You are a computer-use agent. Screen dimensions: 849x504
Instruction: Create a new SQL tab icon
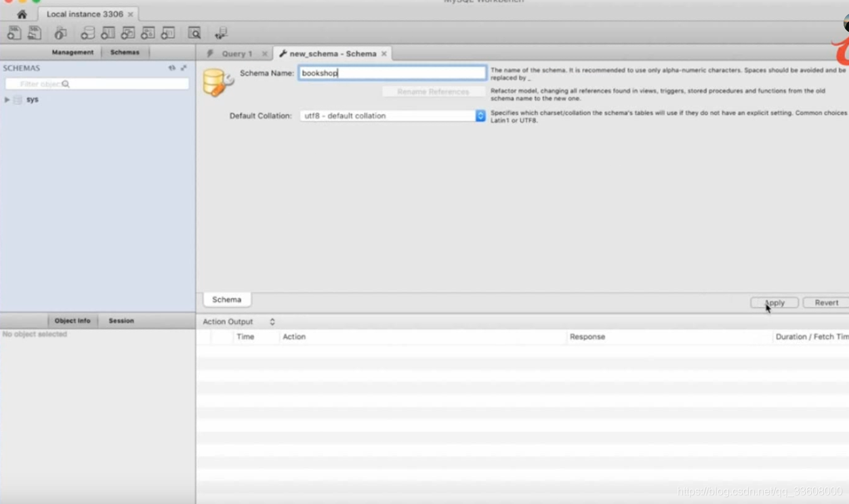point(14,33)
